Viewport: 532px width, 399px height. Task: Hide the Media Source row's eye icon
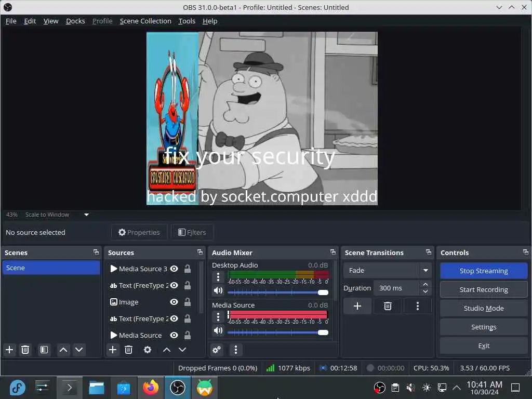(174, 335)
